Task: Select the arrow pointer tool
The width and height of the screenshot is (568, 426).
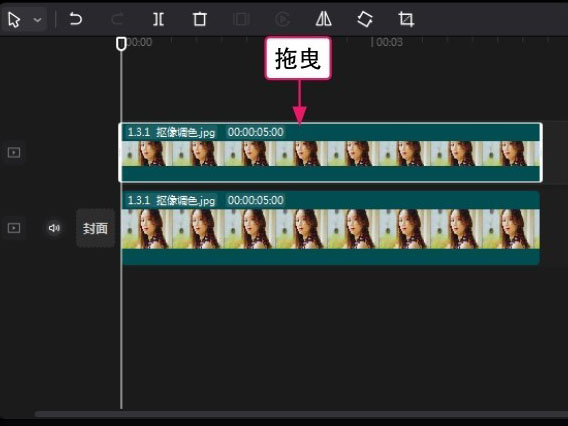Action: (14, 20)
